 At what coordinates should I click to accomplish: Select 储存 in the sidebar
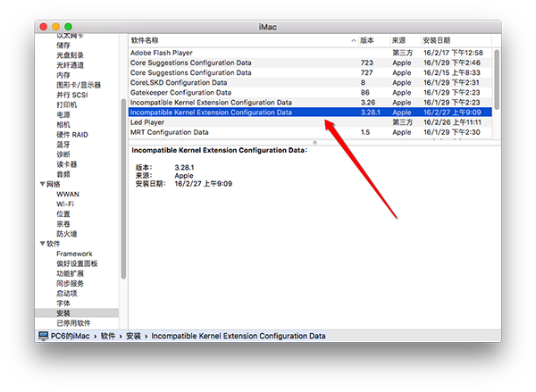(x=63, y=46)
